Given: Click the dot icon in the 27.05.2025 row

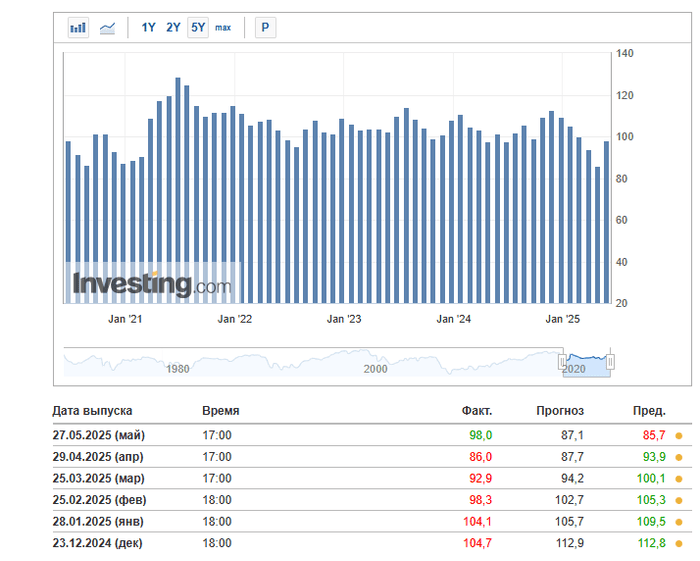Looking at the screenshot, I should coord(678,436).
